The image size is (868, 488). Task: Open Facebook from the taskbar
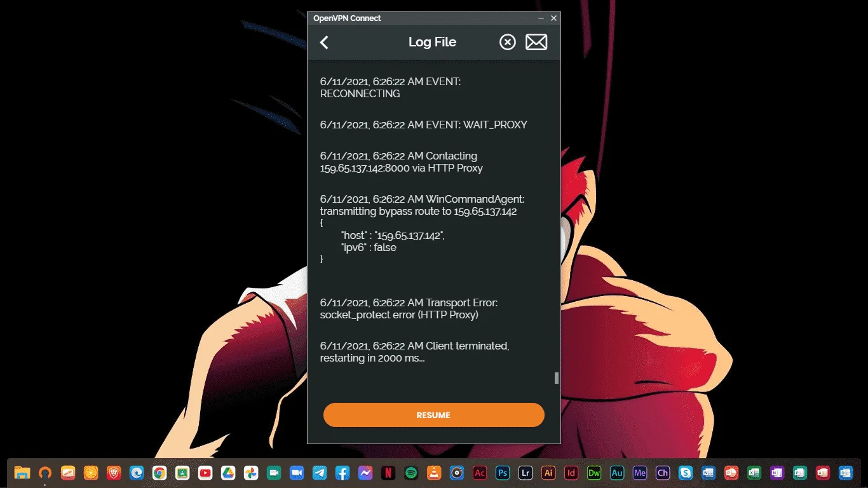(342, 473)
